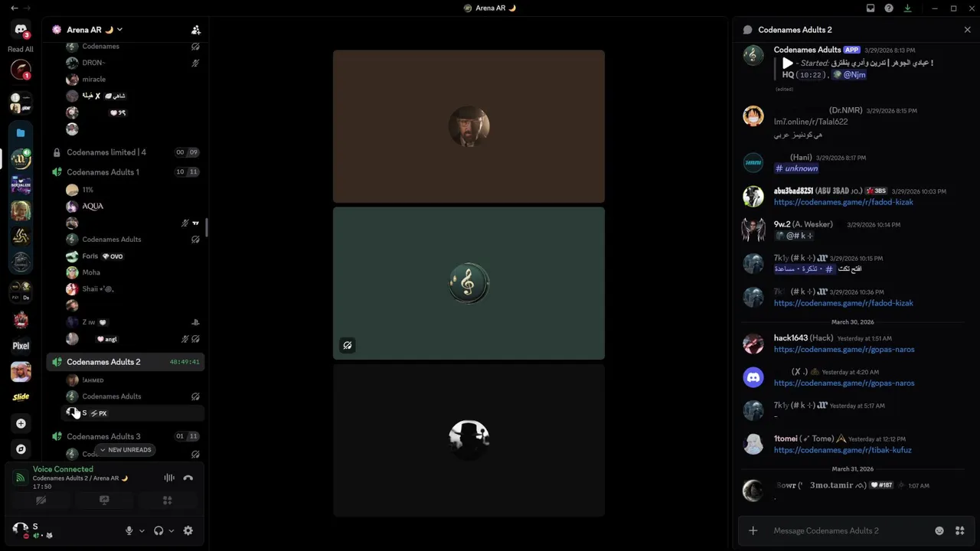
Task: Open 1tomei's tibak-kufuz codenames link
Action: (x=842, y=450)
